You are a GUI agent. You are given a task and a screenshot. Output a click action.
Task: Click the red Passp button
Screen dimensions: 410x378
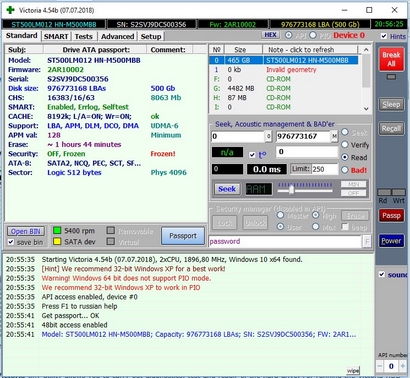[x=391, y=216]
